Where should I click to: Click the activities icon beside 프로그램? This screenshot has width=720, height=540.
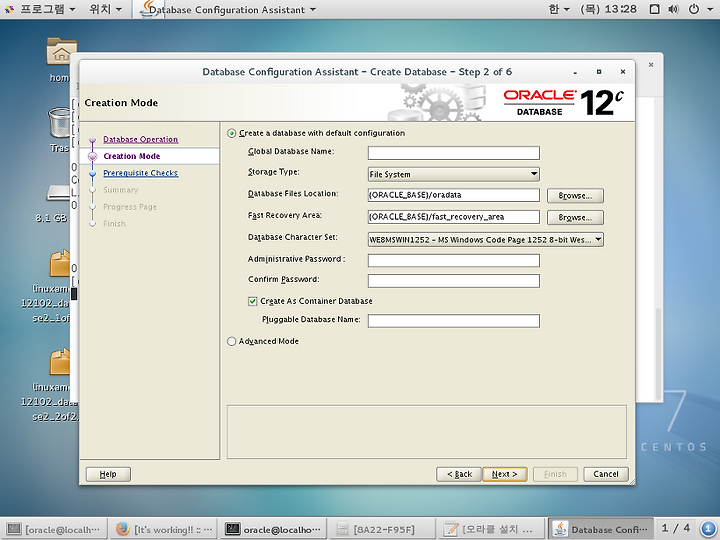(9, 9)
